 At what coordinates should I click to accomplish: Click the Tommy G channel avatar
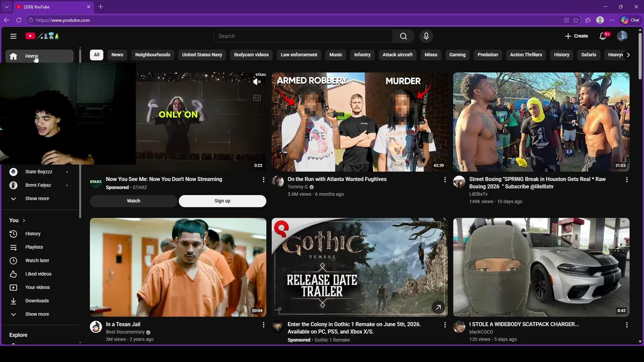tap(278, 182)
